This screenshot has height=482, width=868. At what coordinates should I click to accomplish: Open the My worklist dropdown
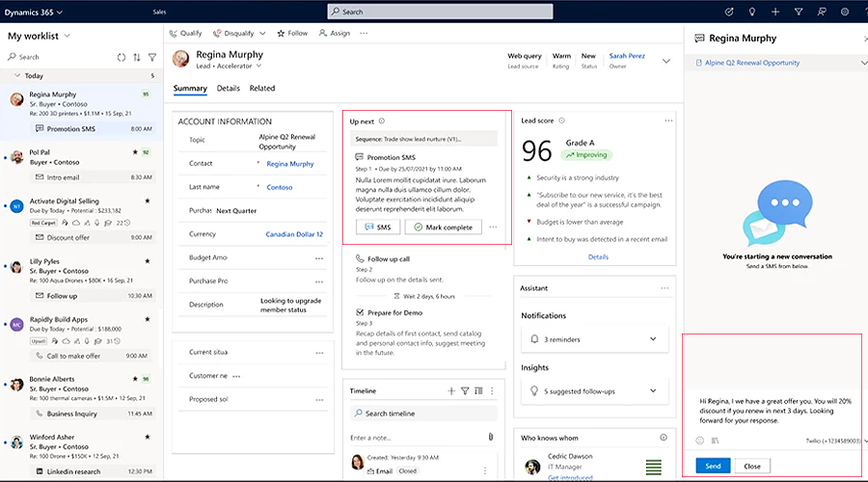[x=67, y=36]
